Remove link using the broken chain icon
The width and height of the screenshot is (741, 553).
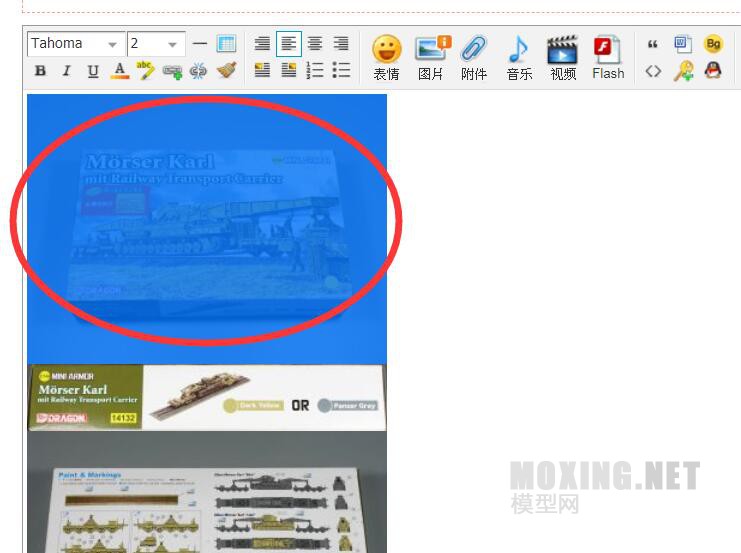pyautogui.click(x=198, y=71)
